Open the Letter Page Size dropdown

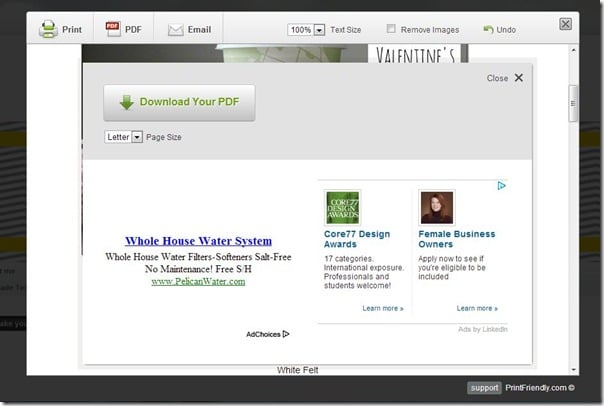[123, 137]
